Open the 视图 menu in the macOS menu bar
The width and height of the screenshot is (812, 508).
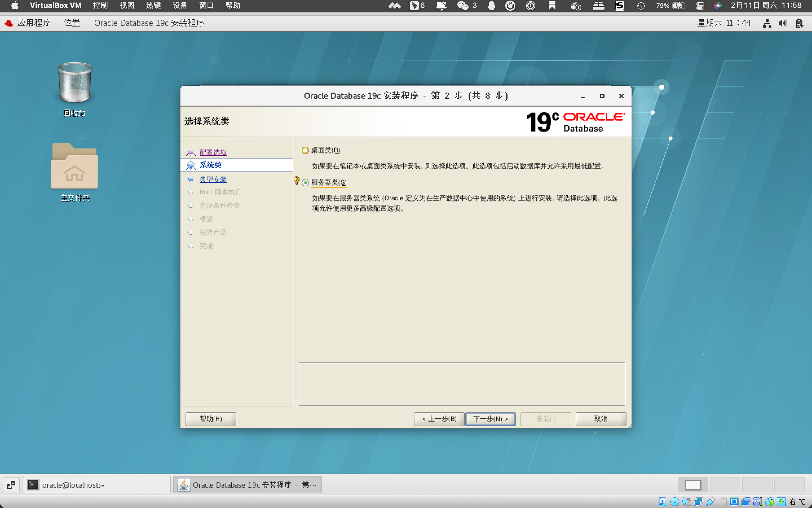[x=127, y=5]
